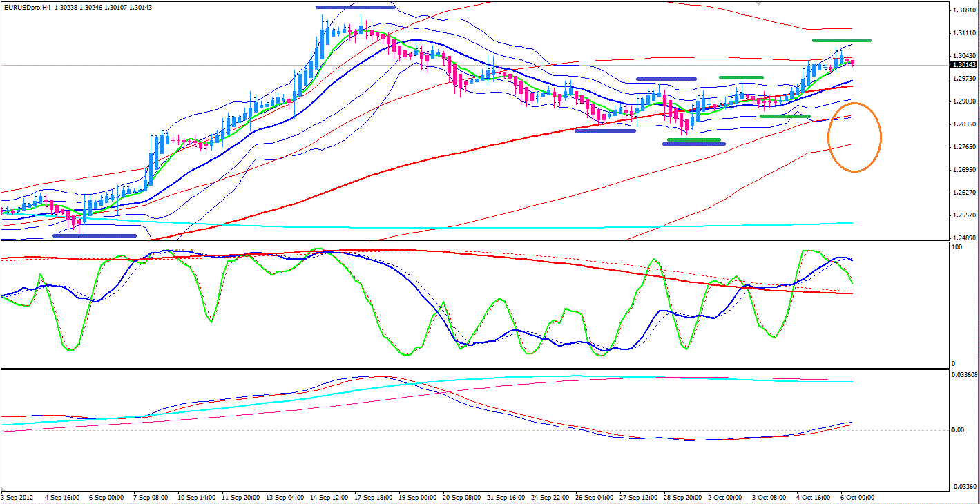The height and width of the screenshot is (504, 980).
Task: Click the 3 Sep 2012 date label
Action: (x=17, y=497)
